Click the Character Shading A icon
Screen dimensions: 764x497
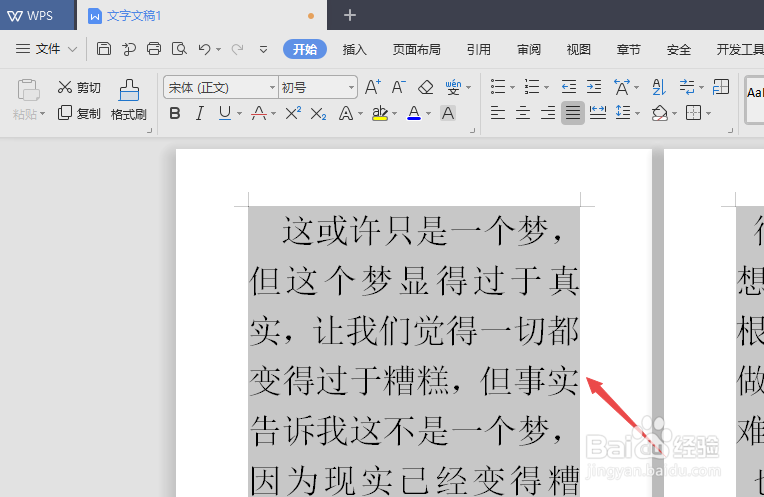tap(448, 113)
